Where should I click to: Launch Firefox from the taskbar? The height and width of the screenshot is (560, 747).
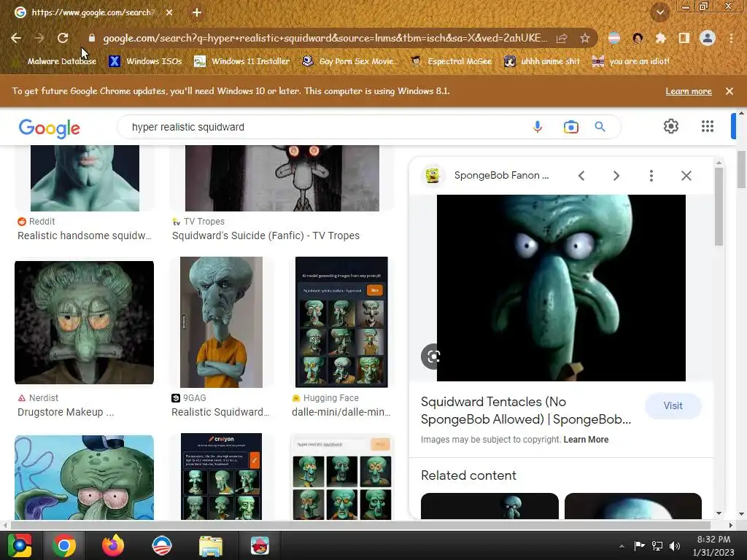113,545
